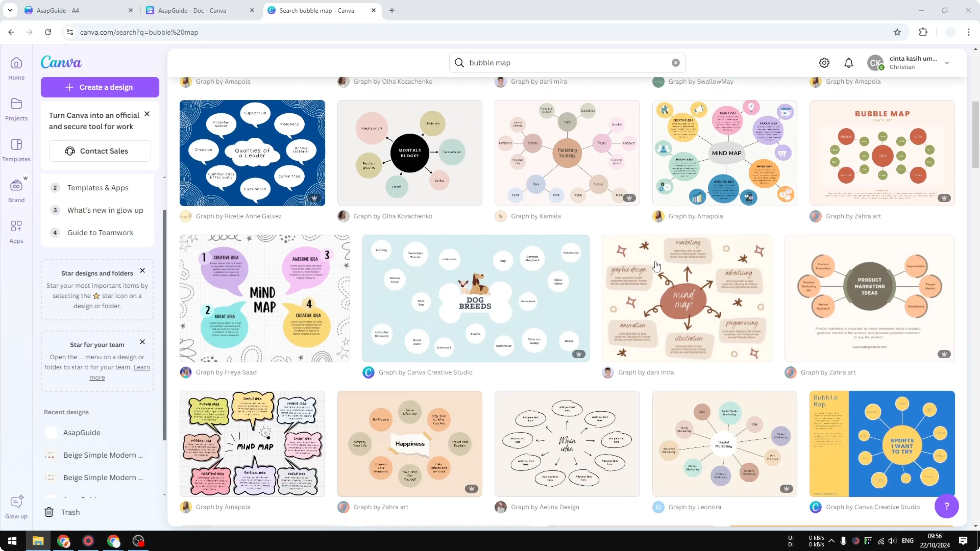Open the browser tab search dropdown
Image resolution: width=980 pixels, height=551 pixels.
(10, 10)
